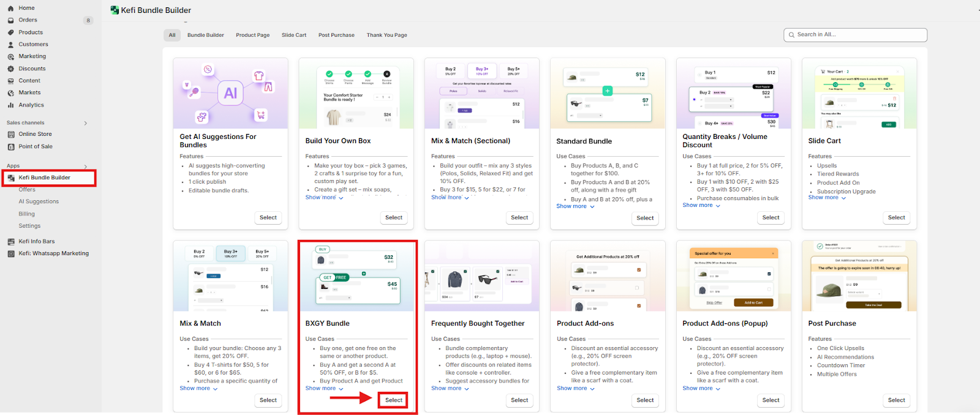Expand the Sales channels section chevron
The image size is (980, 415).
click(x=85, y=123)
